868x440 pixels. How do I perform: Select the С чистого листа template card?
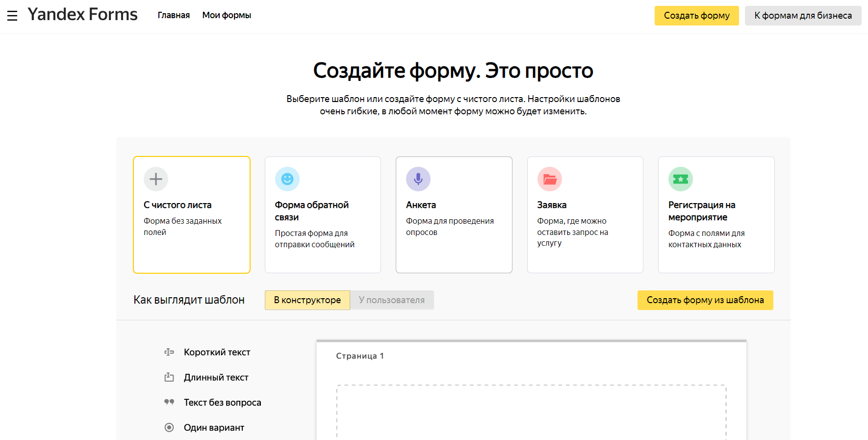192,215
